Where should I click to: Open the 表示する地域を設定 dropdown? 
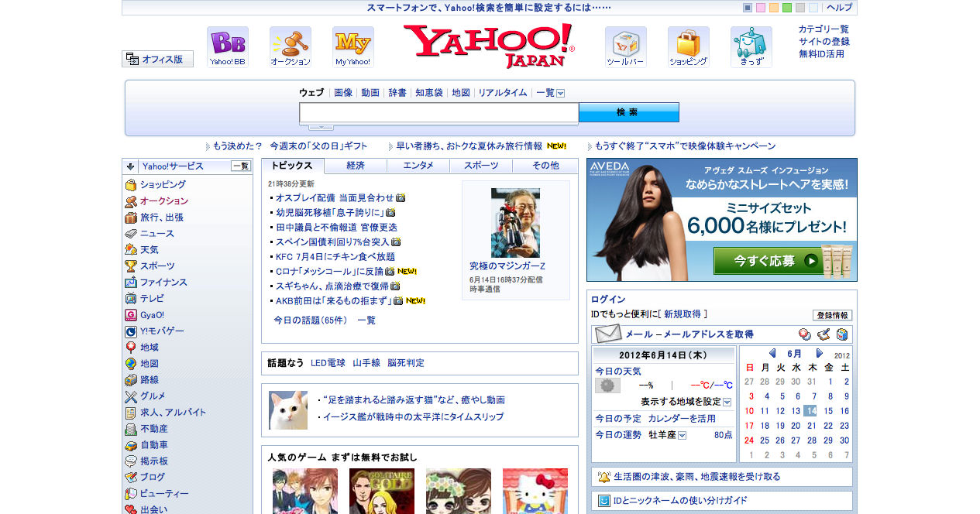[726, 402]
